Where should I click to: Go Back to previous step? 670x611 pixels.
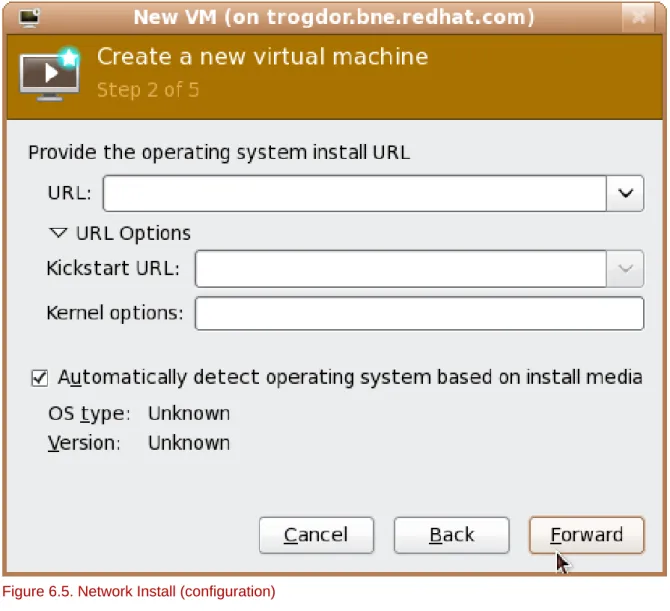pyautogui.click(x=452, y=535)
